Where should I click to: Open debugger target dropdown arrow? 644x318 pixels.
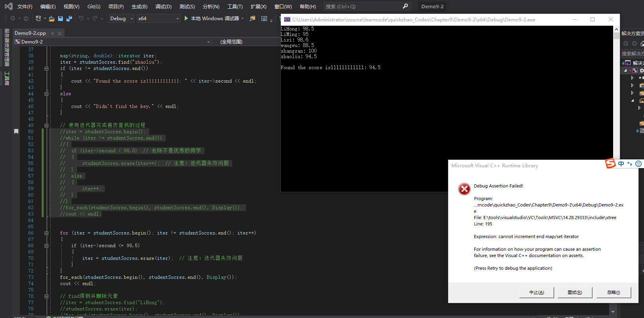(x=242, y=18)
